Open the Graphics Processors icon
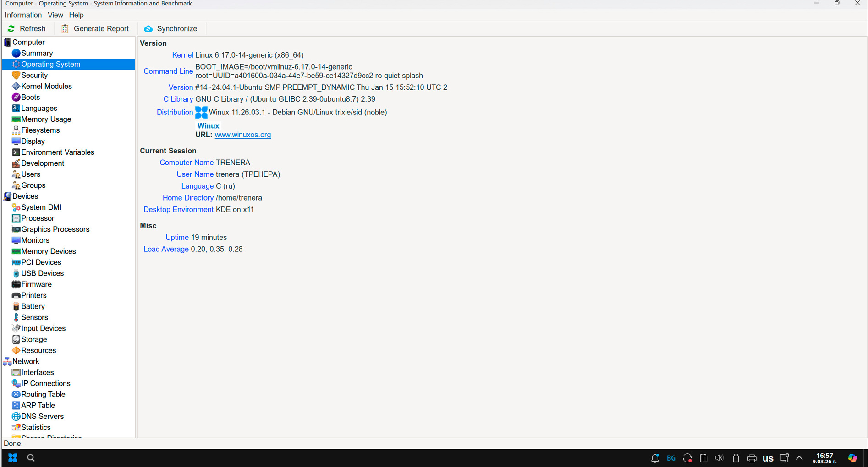Viewport: 868px width, 467px height. point(16,229)
